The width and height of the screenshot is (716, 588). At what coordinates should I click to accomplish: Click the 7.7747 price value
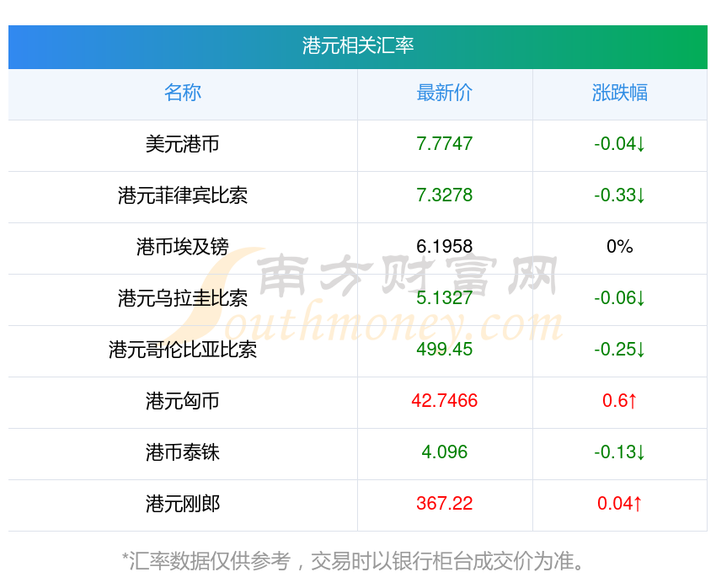tap(444, 144)
